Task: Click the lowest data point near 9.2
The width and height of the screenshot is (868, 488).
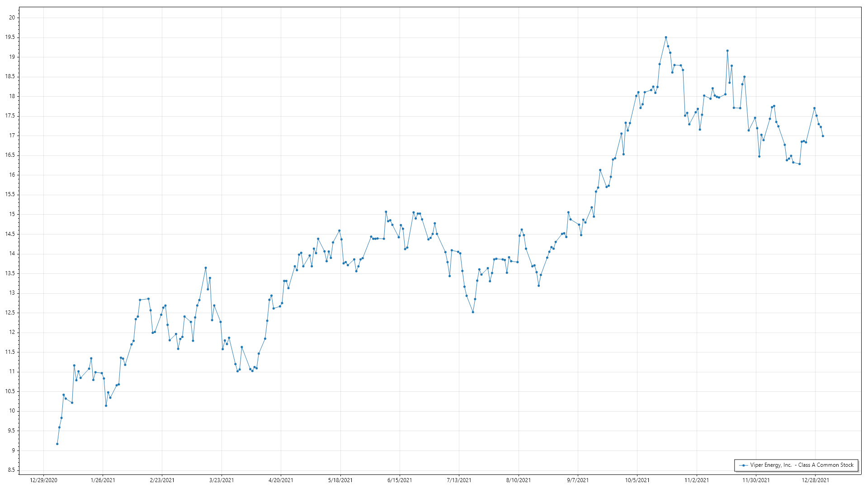Action: pyautogui.click(x=57, y=444)
